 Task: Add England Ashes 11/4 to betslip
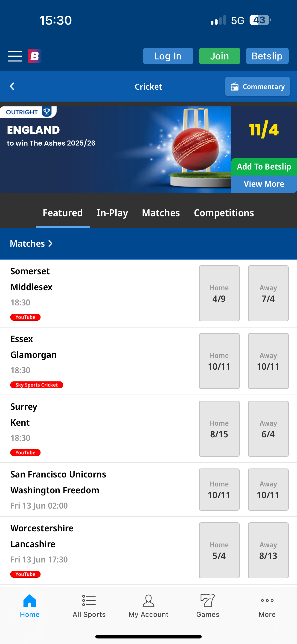coord(264,166)
